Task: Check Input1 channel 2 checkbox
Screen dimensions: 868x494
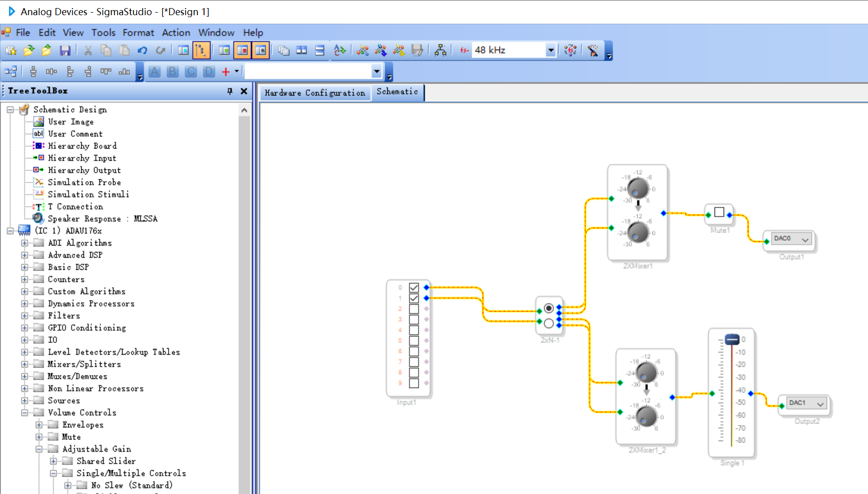Action: (414, 309)
